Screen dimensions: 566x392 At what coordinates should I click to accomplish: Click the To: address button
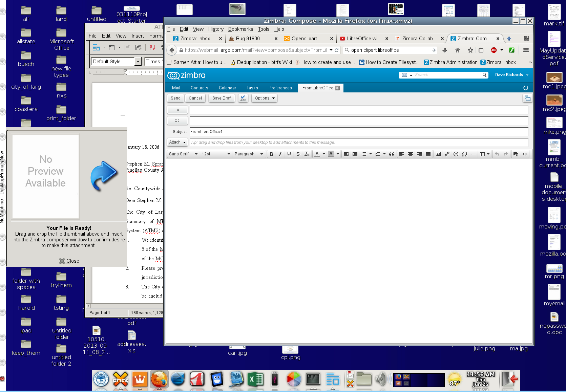pyautogui.click(x=177, y=110)
